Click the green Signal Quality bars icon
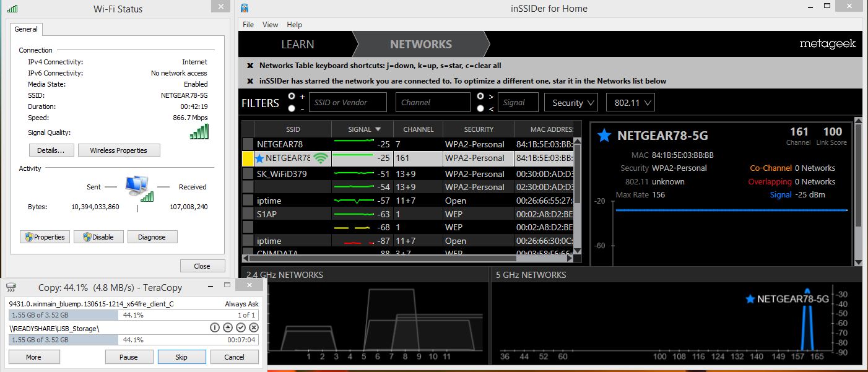Viewport: 868px width, 372px height. [x=199, y=131]
